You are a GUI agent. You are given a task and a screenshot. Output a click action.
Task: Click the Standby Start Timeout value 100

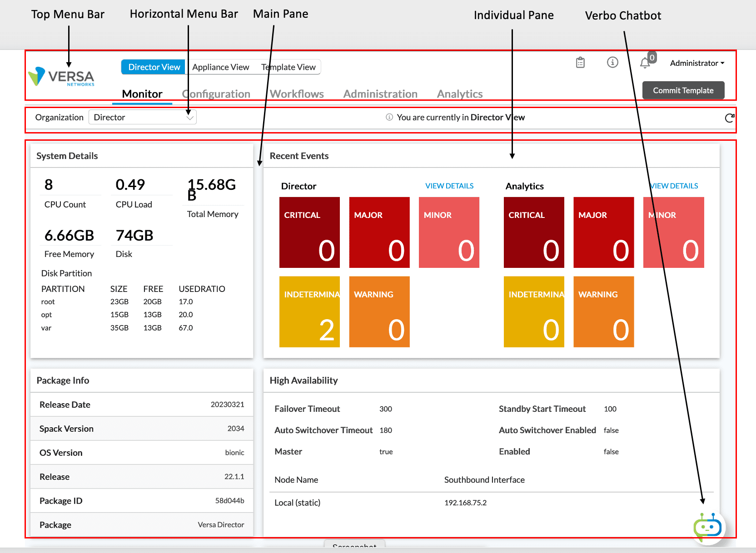tap(610, 409)
